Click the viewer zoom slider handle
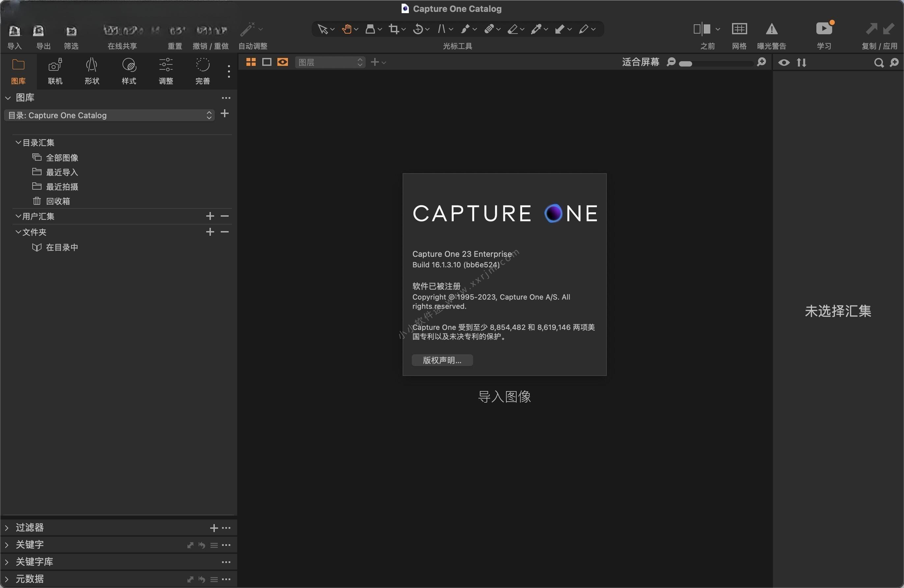The width and height of the screenshot is (904, 588). pyautogui.click(x=685, y=64)
